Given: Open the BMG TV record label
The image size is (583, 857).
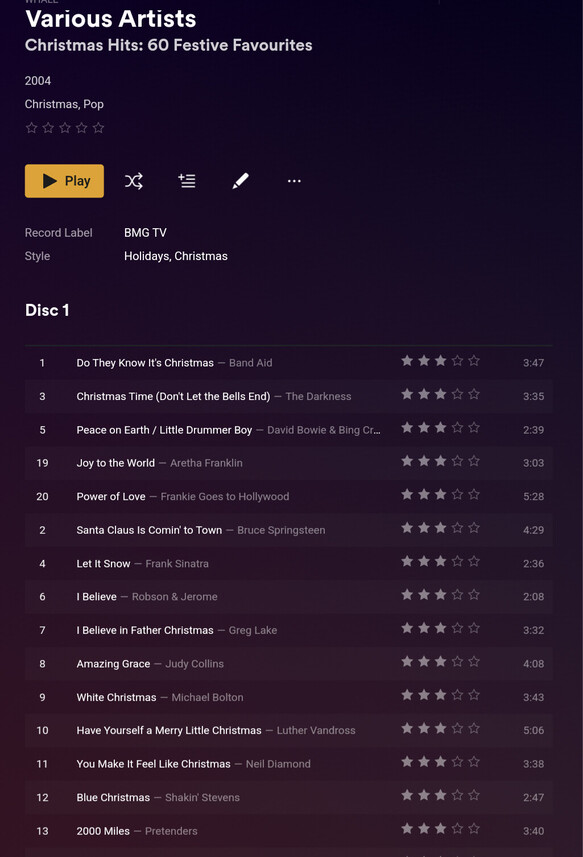Looking at the screenshot, I should pyautogui.click(x=145, y=233).
